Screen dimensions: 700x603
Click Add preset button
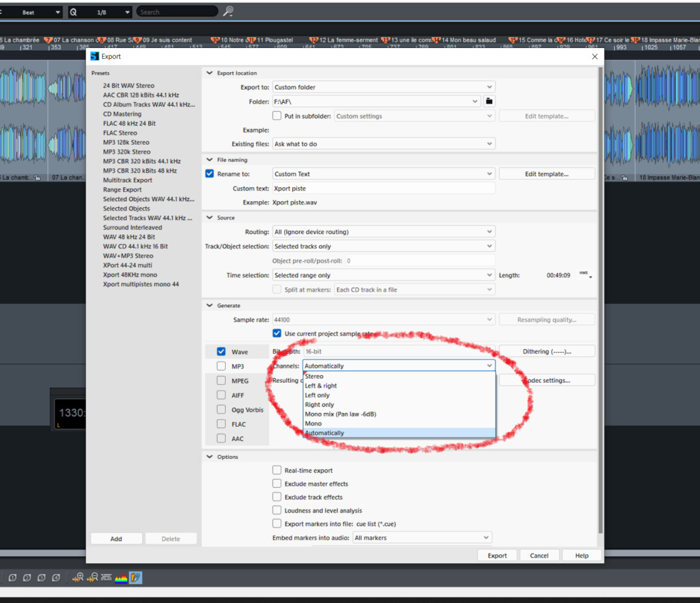pos(116,539)
